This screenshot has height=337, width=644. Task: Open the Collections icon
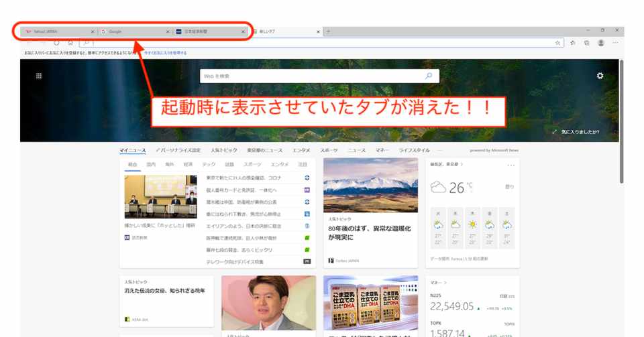click(x=586, y=43)
